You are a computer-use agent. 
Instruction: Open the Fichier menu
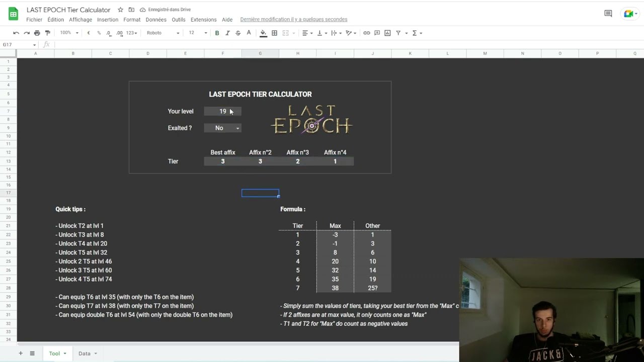pyautogui.click(x=34, y=20)
